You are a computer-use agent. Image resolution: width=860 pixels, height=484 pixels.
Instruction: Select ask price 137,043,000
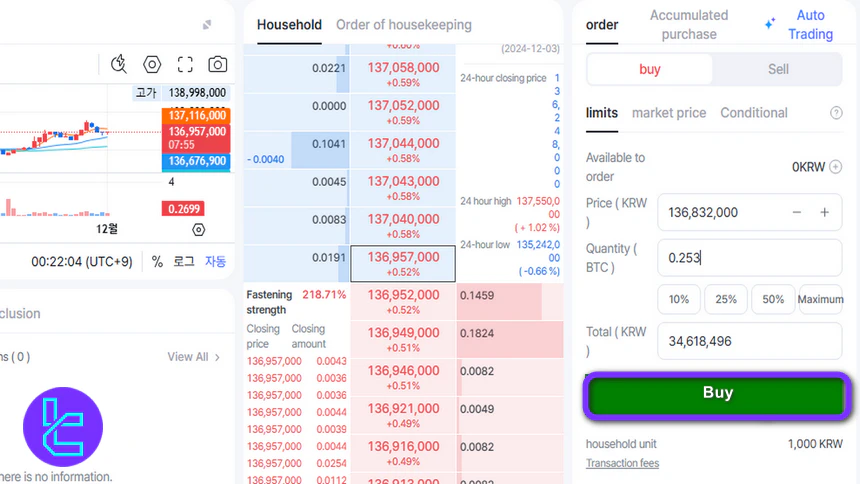click(403, 188)
